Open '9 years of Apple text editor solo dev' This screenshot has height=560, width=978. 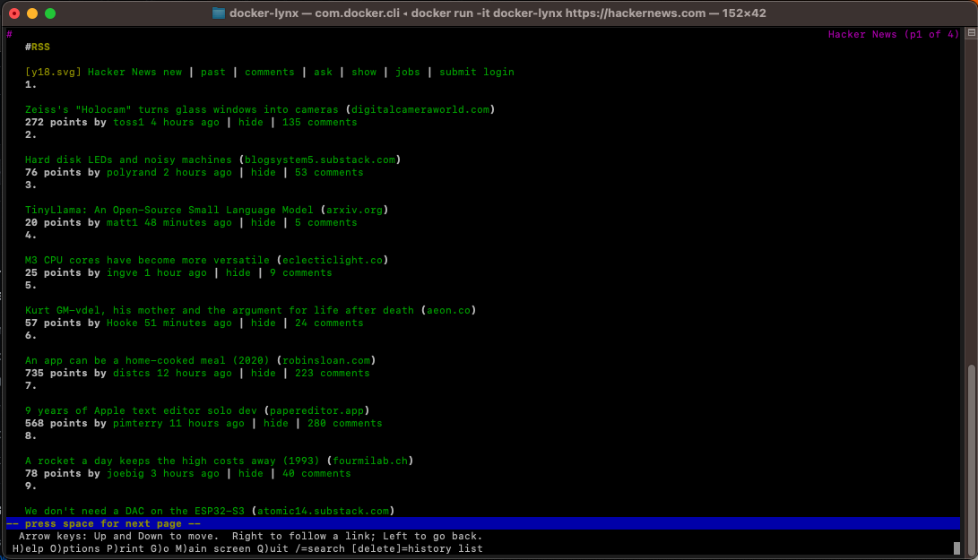(x=141, y=411)
